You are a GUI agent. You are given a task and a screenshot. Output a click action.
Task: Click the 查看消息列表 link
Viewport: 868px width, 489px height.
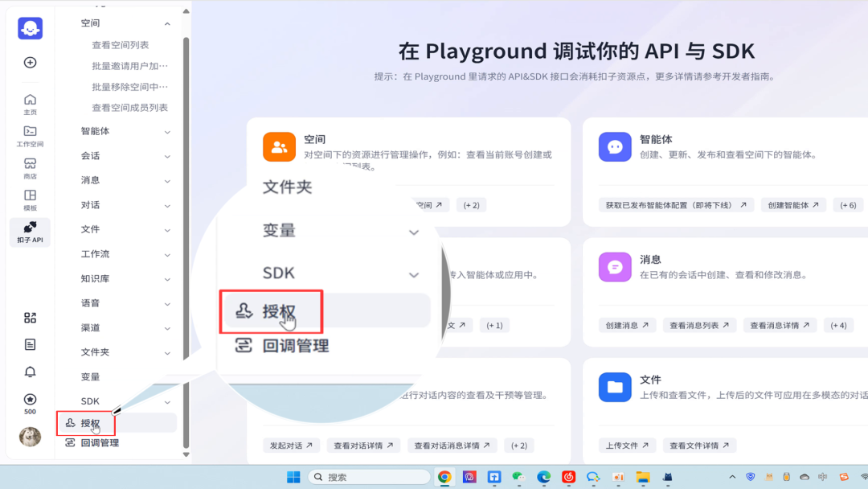click(x=699, y=325)
